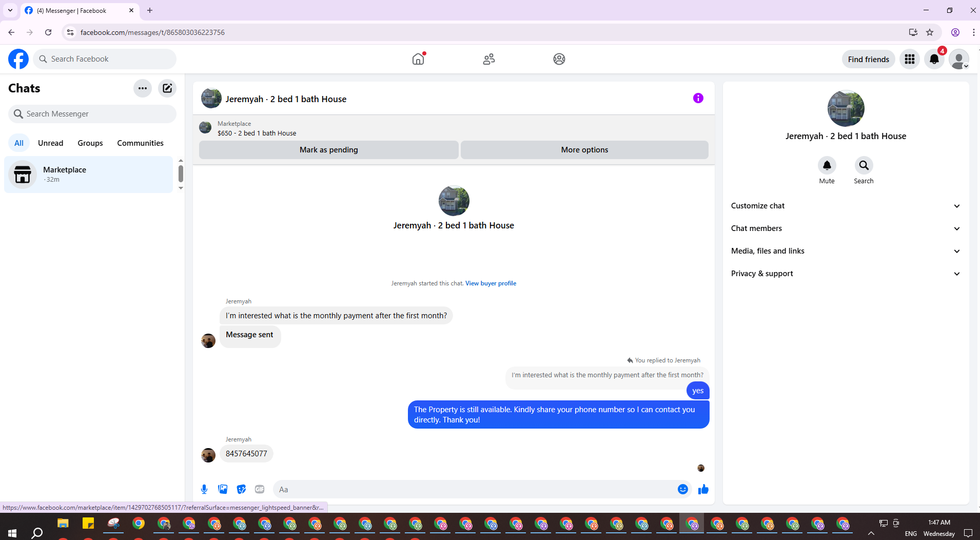Start a new message with compose icon
The image size is (980, 540).
pos(167,88)
